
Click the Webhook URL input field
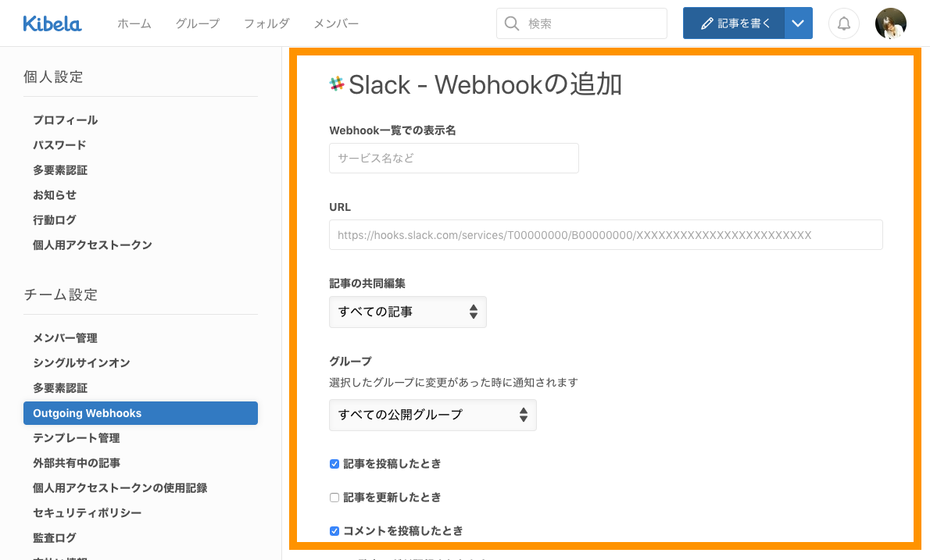(606, 234)
